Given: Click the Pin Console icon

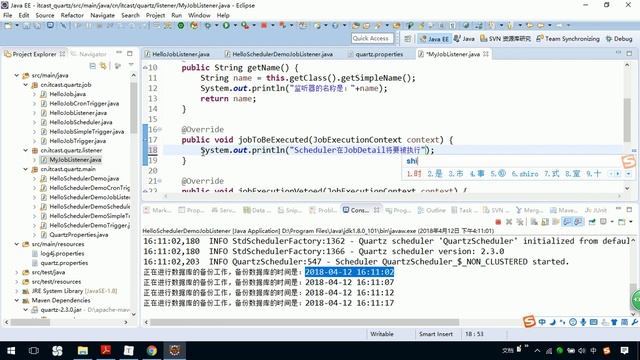Looking at the screenshot, I should [592, 222].
